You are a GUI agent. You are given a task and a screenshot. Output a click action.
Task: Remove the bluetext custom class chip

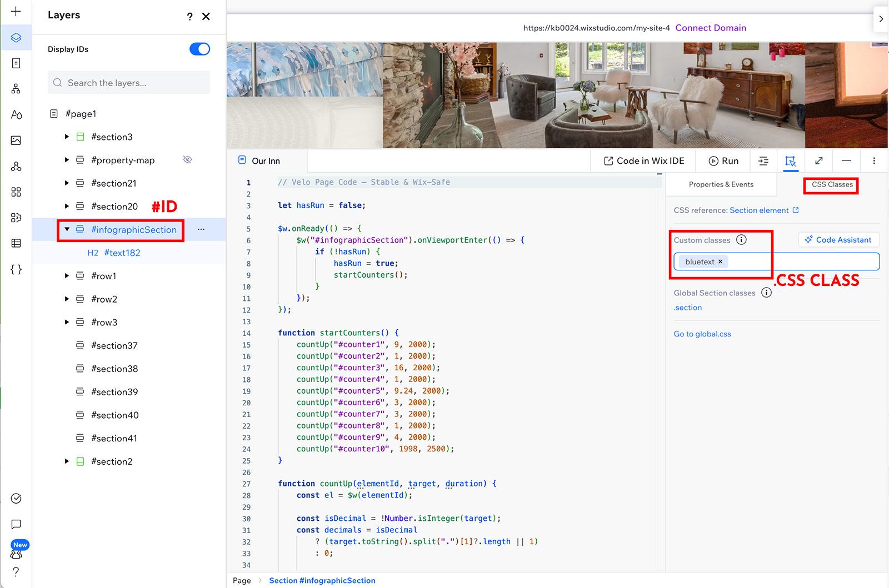coord(720,261)
